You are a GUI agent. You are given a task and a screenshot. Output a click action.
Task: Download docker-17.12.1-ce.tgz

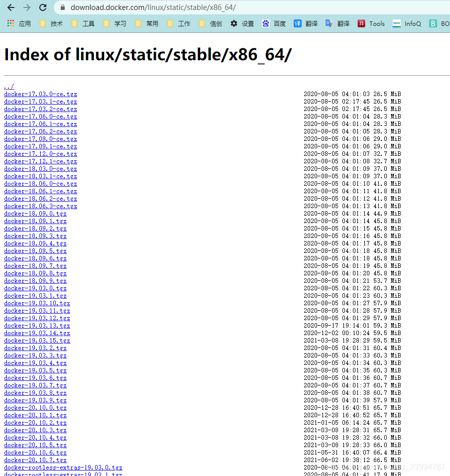pos(40,161)
